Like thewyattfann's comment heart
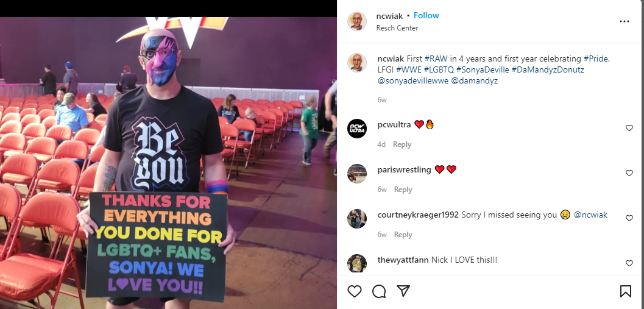The width and height of the screenshot is (644, 309). point(629,263)
